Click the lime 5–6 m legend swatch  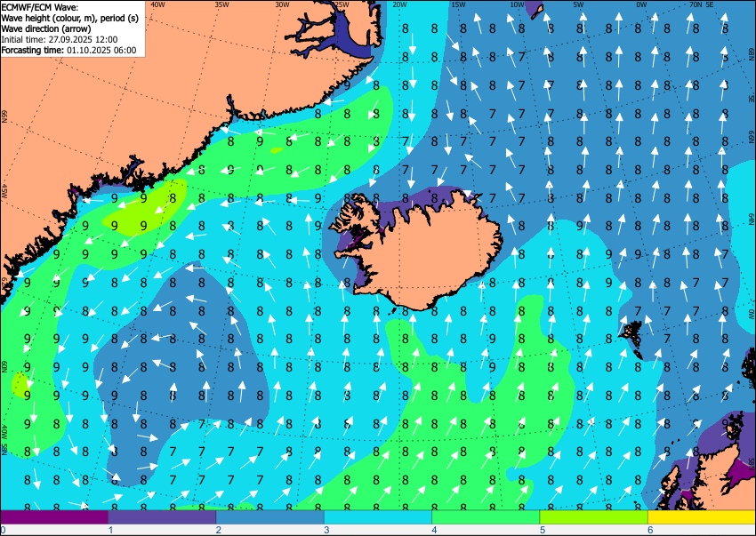(x=594, y=517)
